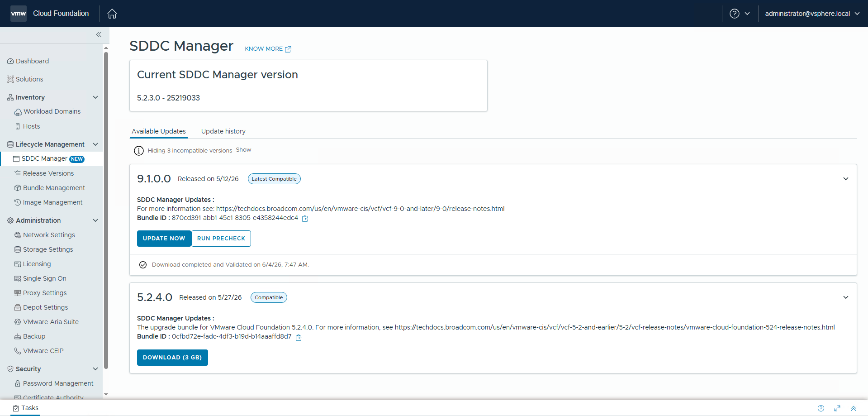The height and width of the screenshot is (416, 868).
Task: Collapse the Administration section
Action: tap(95, 220)
